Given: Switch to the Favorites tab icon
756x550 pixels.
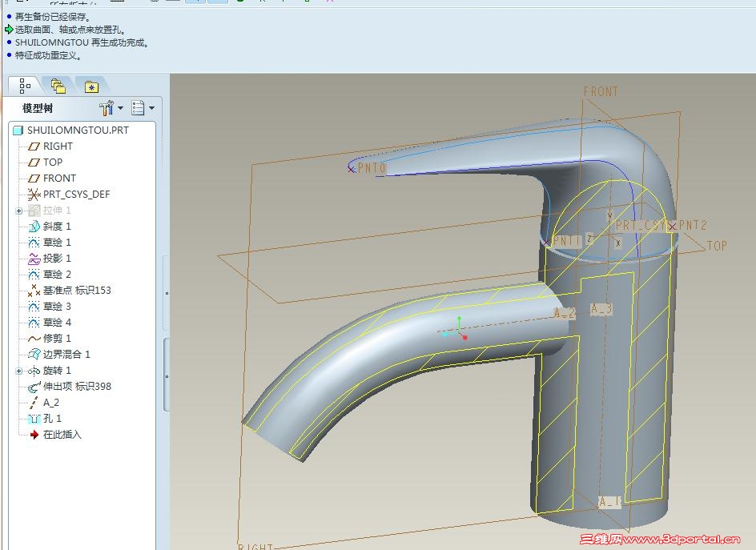Looking at the screenshot, I should pyautogui.click(x=91, y=86).
